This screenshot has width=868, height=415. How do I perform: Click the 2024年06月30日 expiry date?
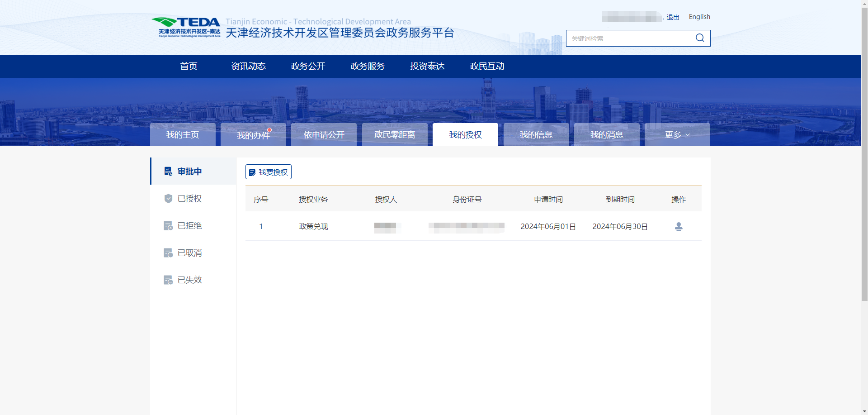(x=620, y=226)
